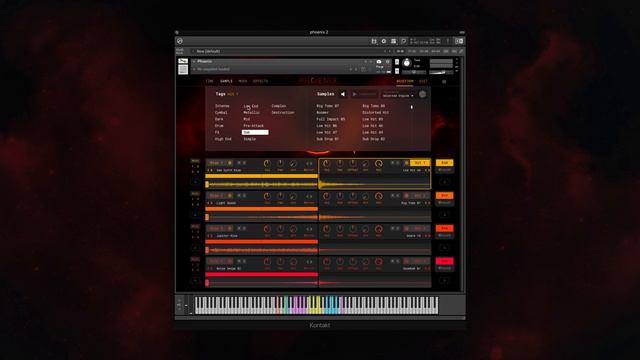The height and width of the screenshot is (360, 640).
Task: Select sample 'Big Tone 07' in list
Action: [x=328, y=106]
